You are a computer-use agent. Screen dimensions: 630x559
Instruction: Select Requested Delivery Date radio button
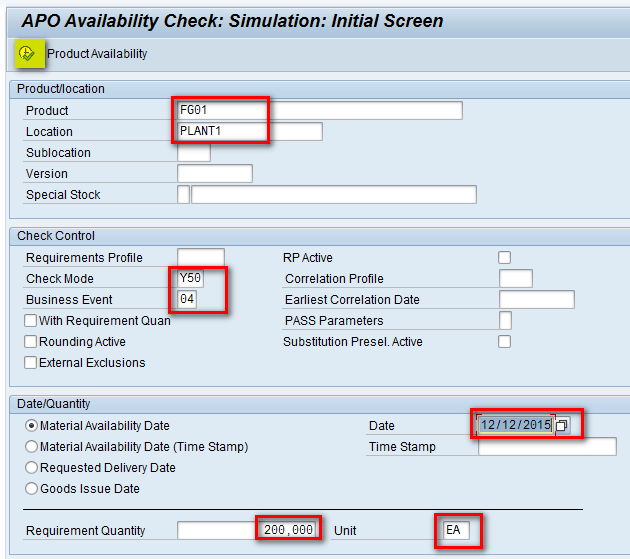[31, 467]
